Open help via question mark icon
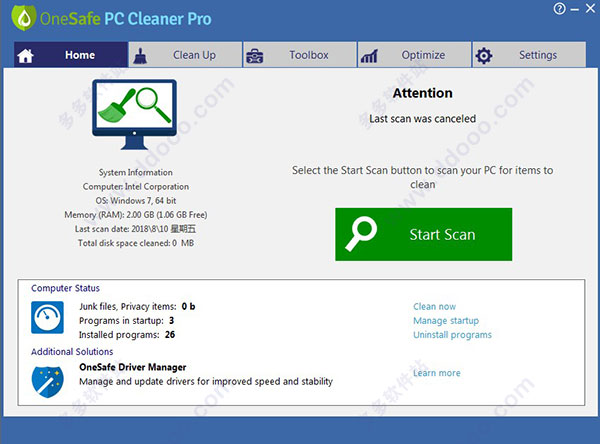The height and width of the screenshot is (444, 600). [x=559, y=8]
